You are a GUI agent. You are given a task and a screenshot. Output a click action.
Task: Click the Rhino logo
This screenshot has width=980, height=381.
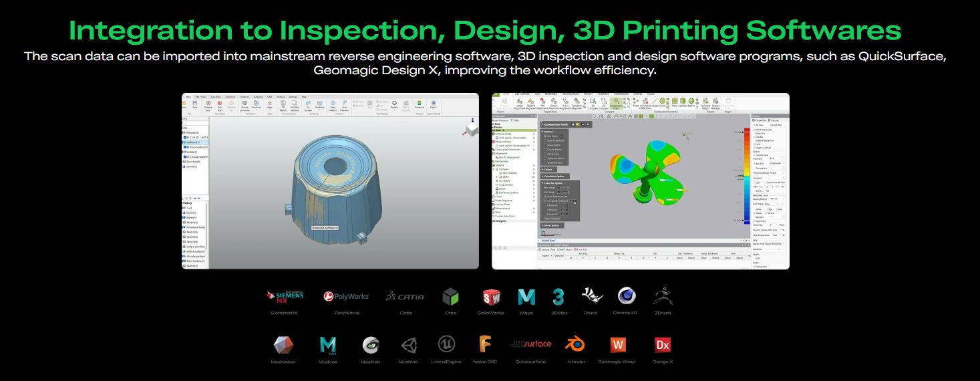tap(592, 296)
